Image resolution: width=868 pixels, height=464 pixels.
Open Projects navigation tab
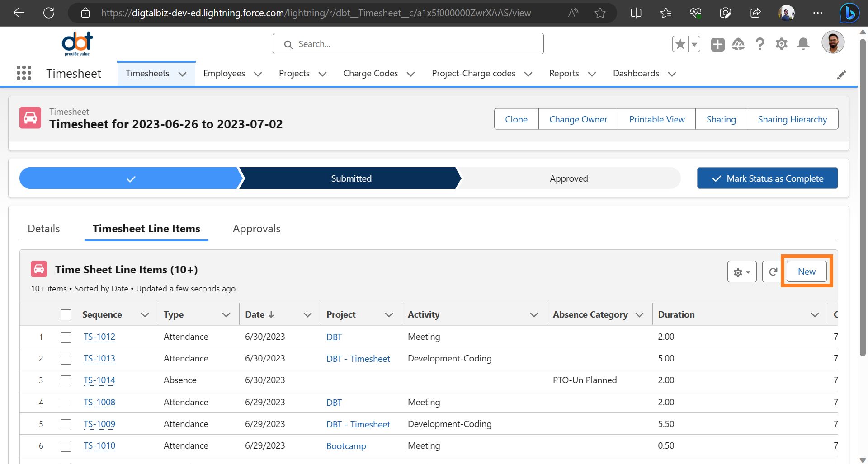click(x=294, y=73)
